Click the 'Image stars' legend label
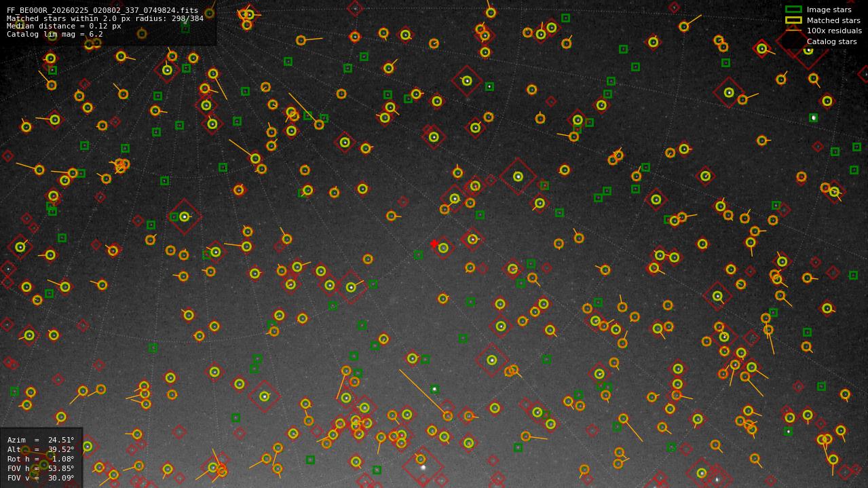 click(829, 10)
